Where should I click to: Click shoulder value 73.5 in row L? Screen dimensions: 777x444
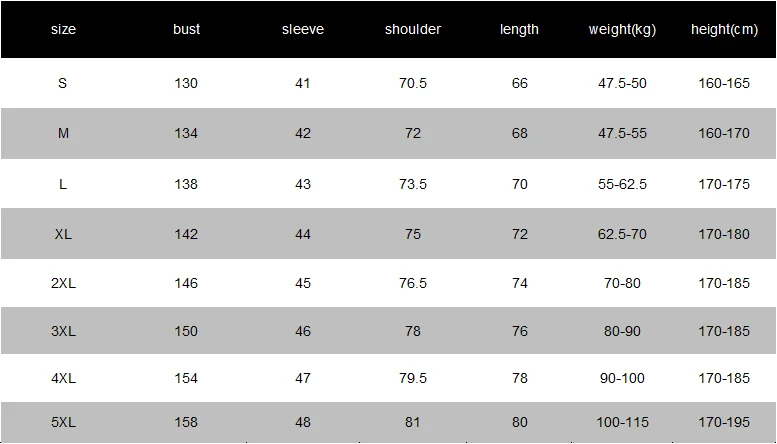pyautogui.click(x=413, y=184)
